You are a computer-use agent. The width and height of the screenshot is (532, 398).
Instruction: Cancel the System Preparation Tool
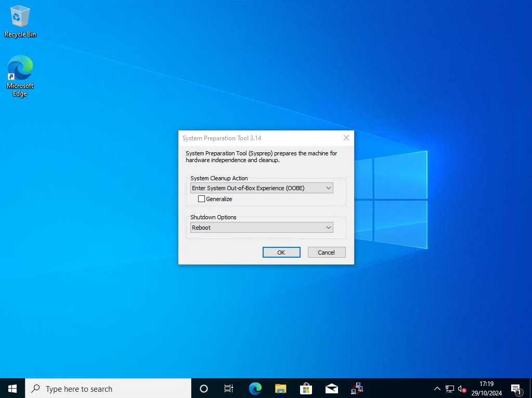click(326, 252)
